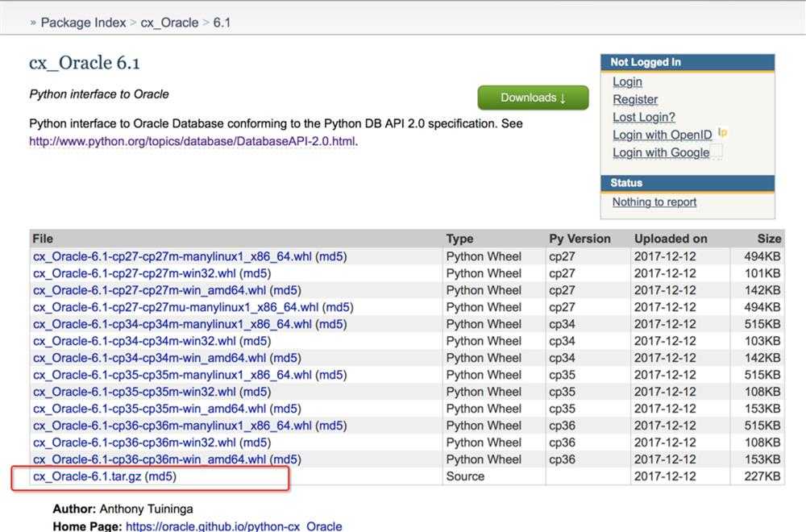Click the Register link
Viewport: 806px width, 532px height.
coord(635,99)
